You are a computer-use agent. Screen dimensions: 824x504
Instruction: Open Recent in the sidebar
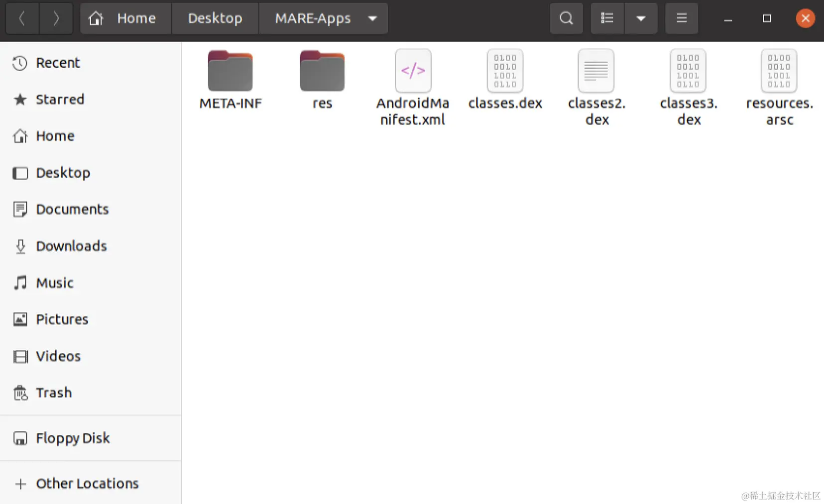pyautogui.click(x=91, y=63)
